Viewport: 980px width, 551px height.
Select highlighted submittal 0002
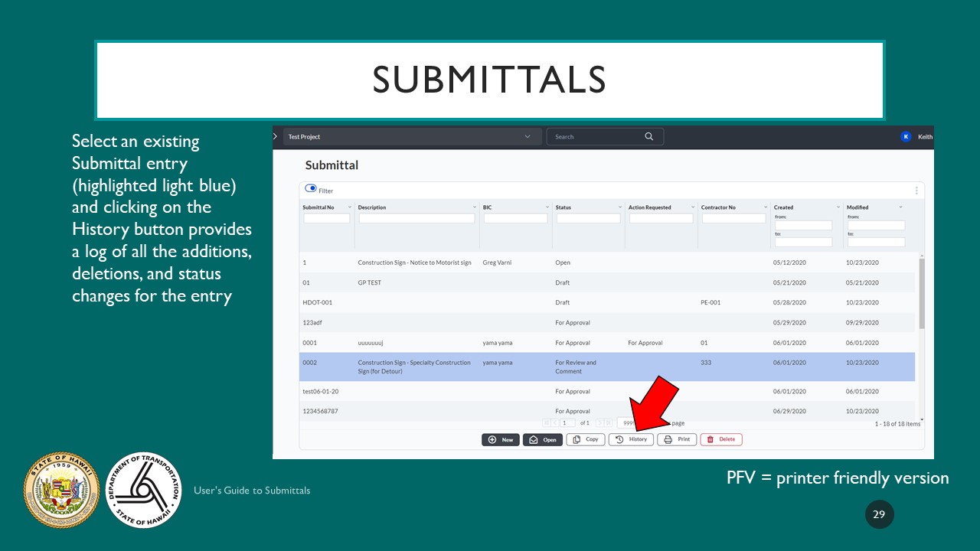[x=607, y=367]
